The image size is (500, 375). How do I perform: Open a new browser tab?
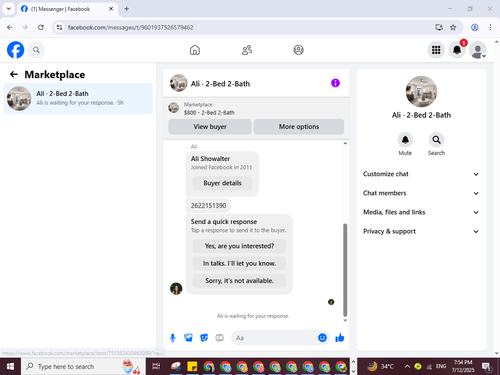(127, 9)
